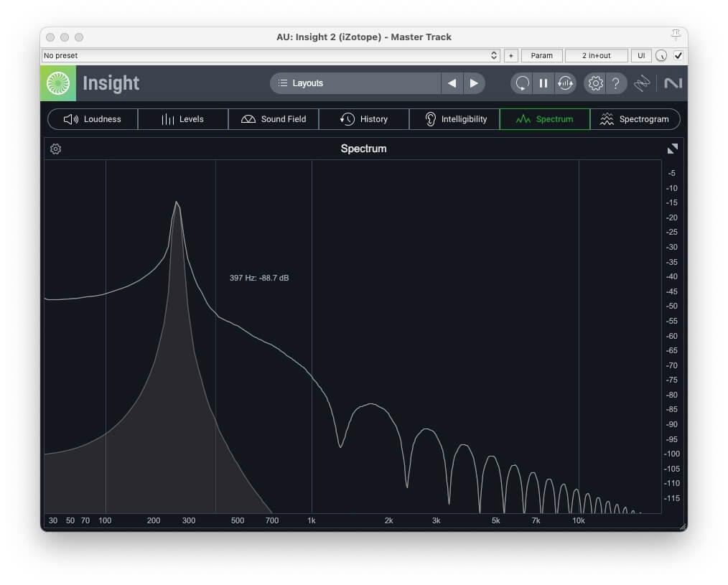The width and height of the screenshot is (728, 585).
Task: Go to the next layout arrow
Action: click(474, 83)
